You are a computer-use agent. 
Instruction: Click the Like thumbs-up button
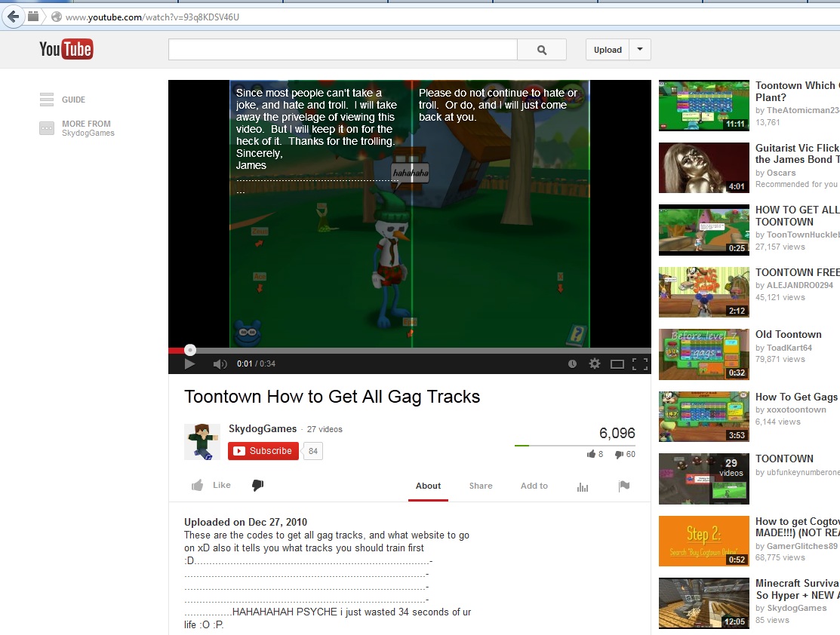click(211, 485)
